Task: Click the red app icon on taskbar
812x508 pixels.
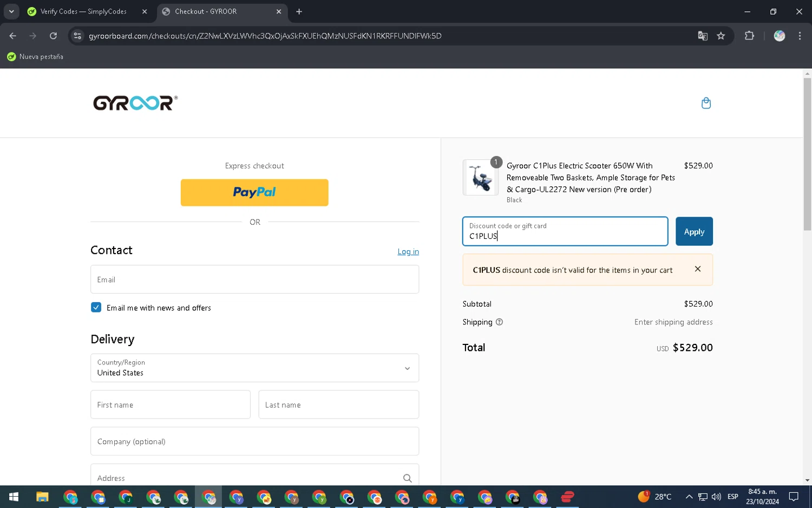Action: [x=567, y=497]
